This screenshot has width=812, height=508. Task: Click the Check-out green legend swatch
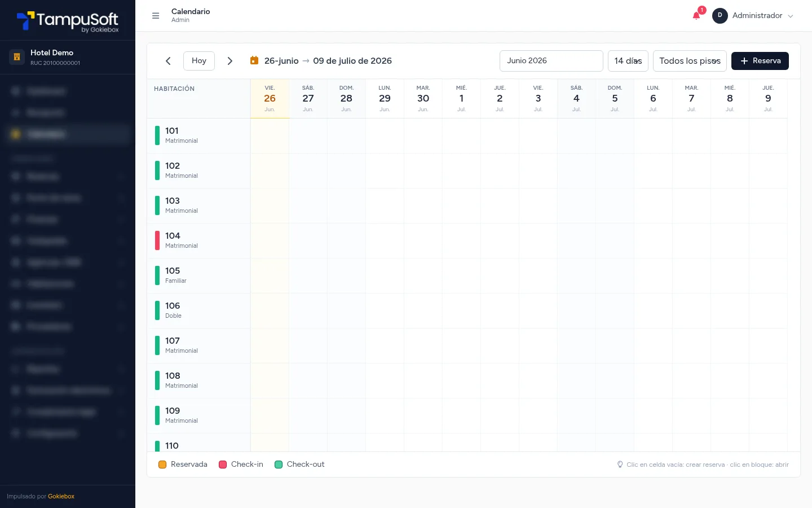pyautogui.click(x=278, y=465)
